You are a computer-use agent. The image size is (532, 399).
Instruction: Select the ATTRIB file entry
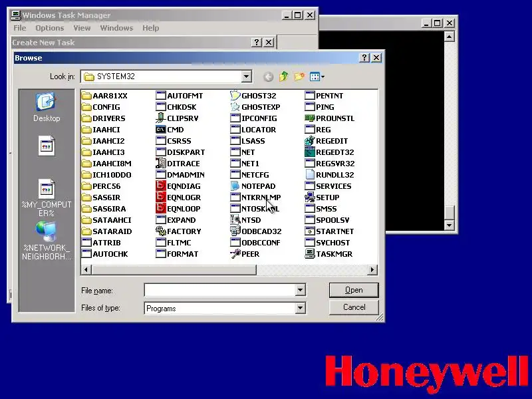[x=101, y=243]
